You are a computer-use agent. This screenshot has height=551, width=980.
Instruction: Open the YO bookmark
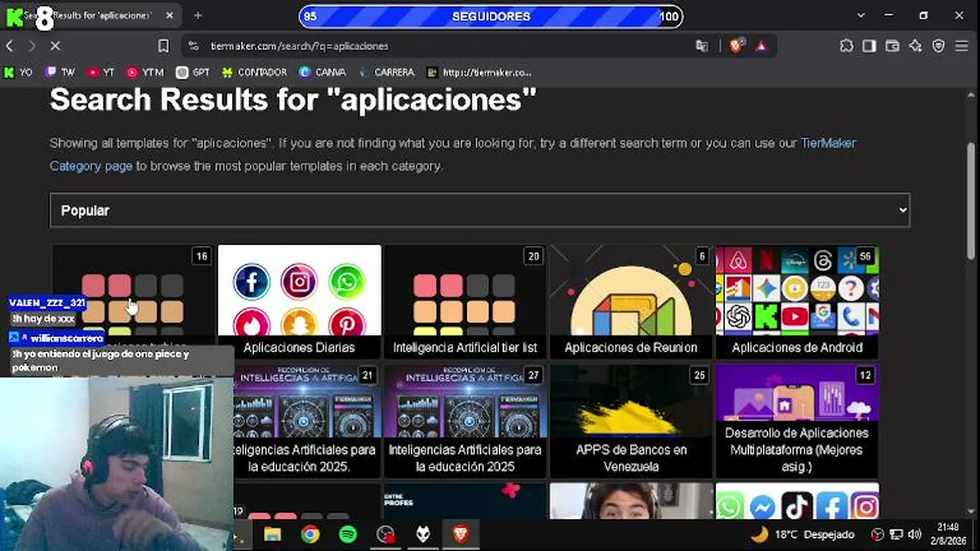coord(18,72)
